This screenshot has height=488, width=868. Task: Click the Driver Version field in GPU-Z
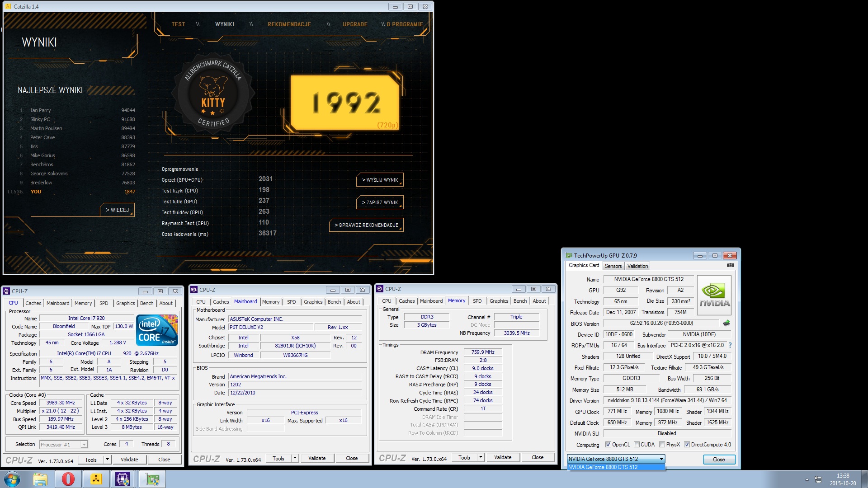(x=667, y=400)
